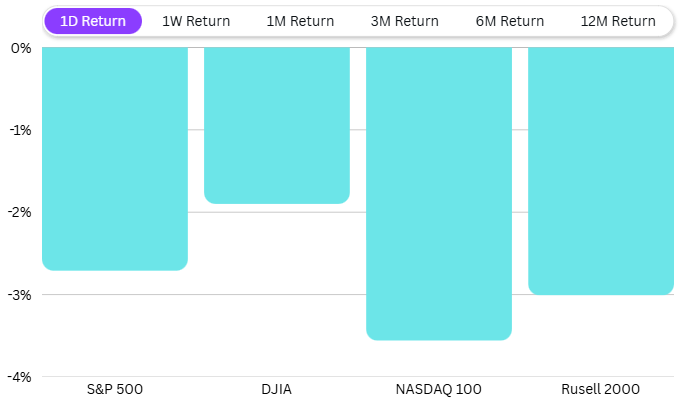Click the -4% y-axis label
The width and height of the screenshot is (682, 407).
click(x=20, y=377)
